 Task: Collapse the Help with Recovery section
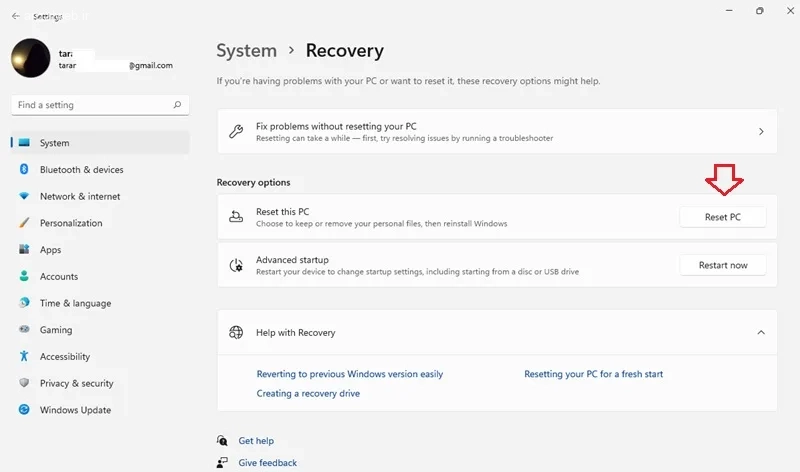[761, 332]
